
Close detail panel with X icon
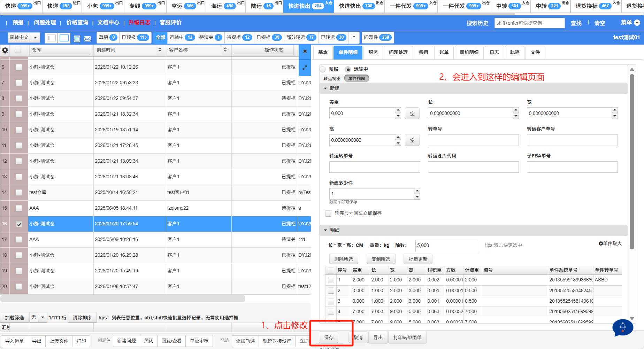[x=305, y=51]
